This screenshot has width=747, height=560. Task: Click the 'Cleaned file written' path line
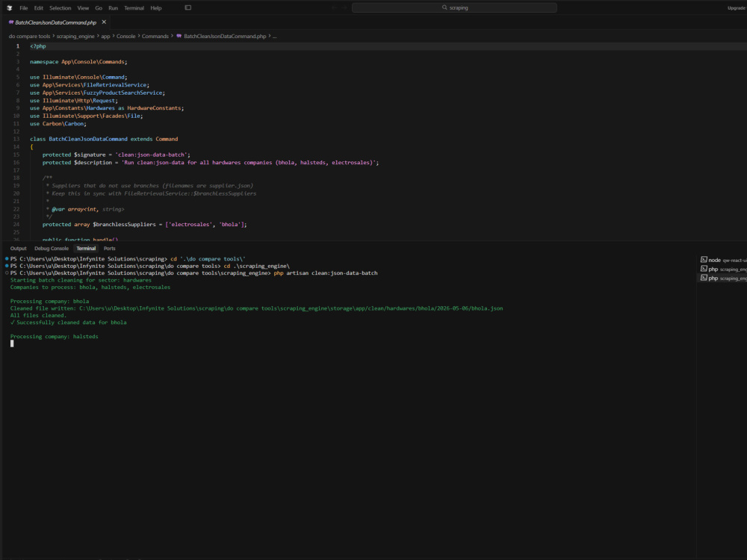click(256, 308)
